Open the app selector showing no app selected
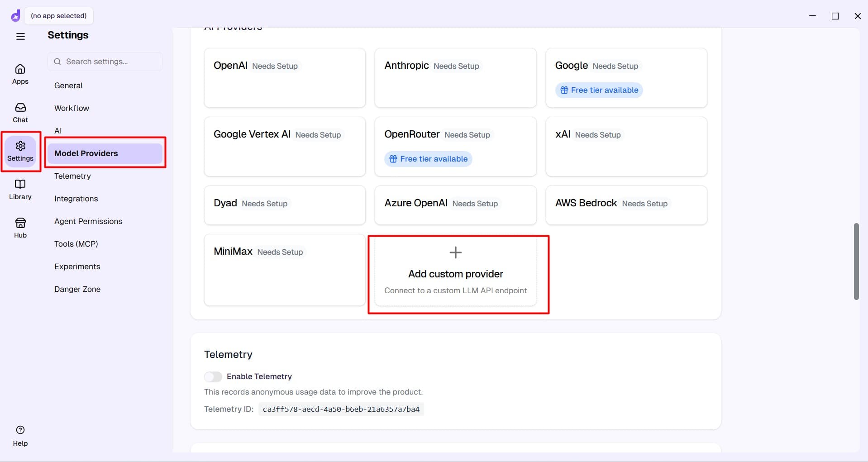868x462 pixels. [x=59, y=16]
